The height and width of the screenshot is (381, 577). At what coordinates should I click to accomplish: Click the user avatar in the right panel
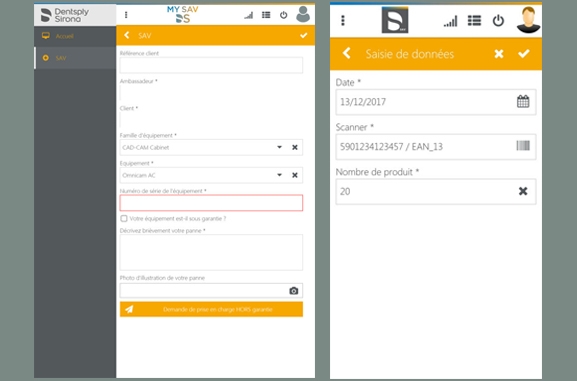(x=528, y=20)
